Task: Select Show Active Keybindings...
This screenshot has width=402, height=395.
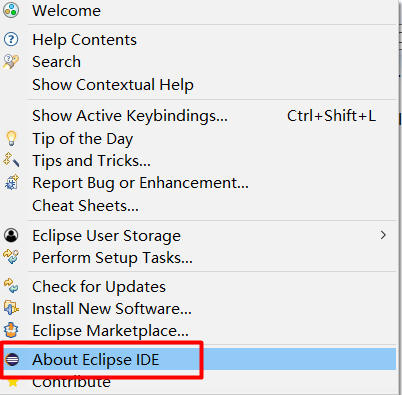Action: click(x=130, y=116)
